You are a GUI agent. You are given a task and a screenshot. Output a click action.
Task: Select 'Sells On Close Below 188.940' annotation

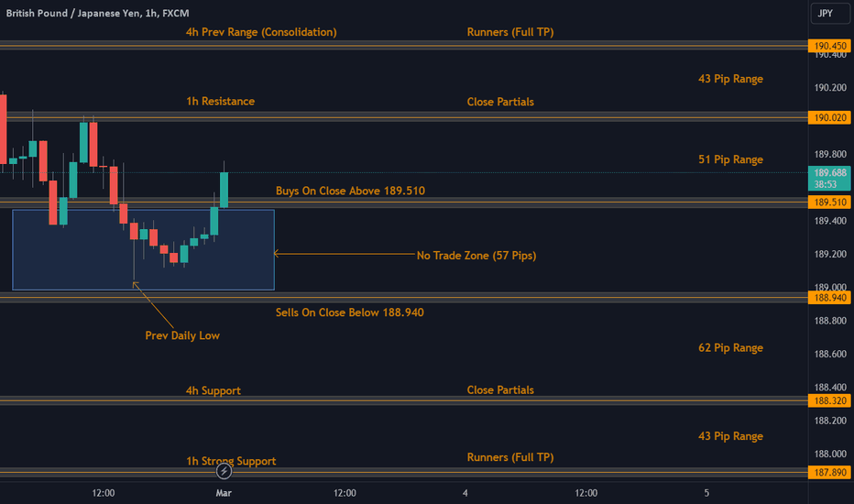(350, 312)
